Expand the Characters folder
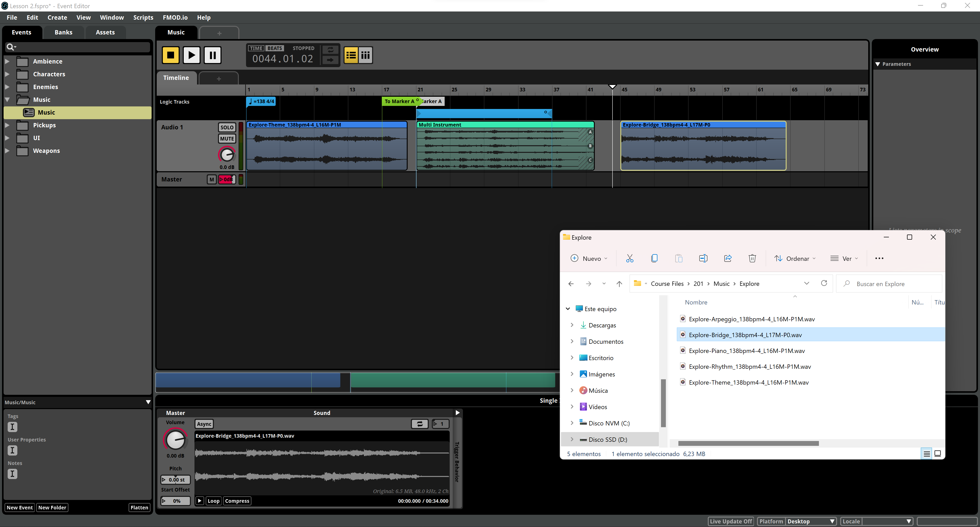The width and height of the screenshot is (980, 527). (7, 74)
